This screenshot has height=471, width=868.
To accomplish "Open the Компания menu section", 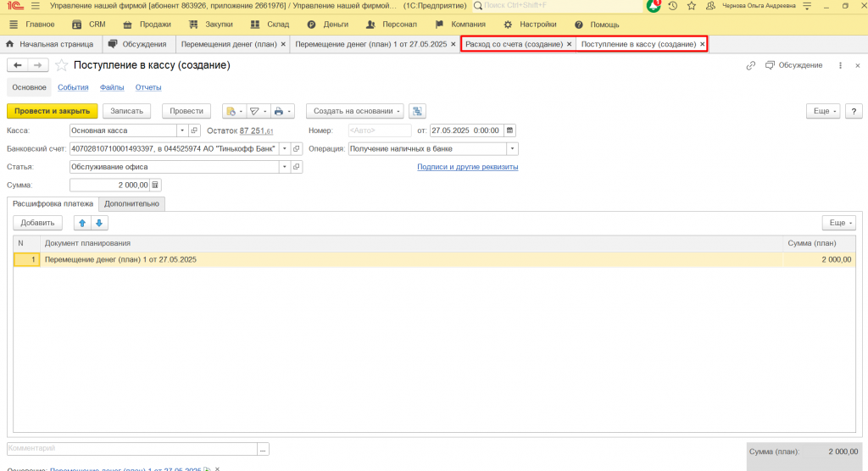I will [460, 25].
